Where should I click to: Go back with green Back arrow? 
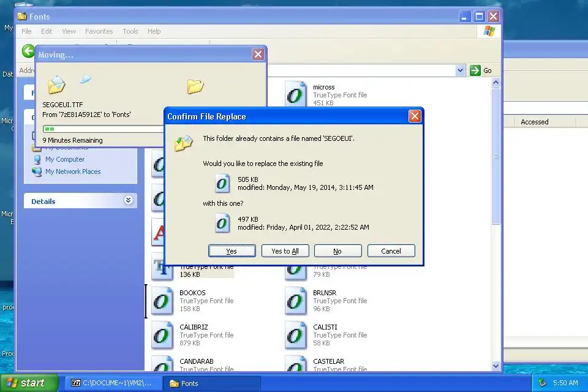(x=28, y=51)
